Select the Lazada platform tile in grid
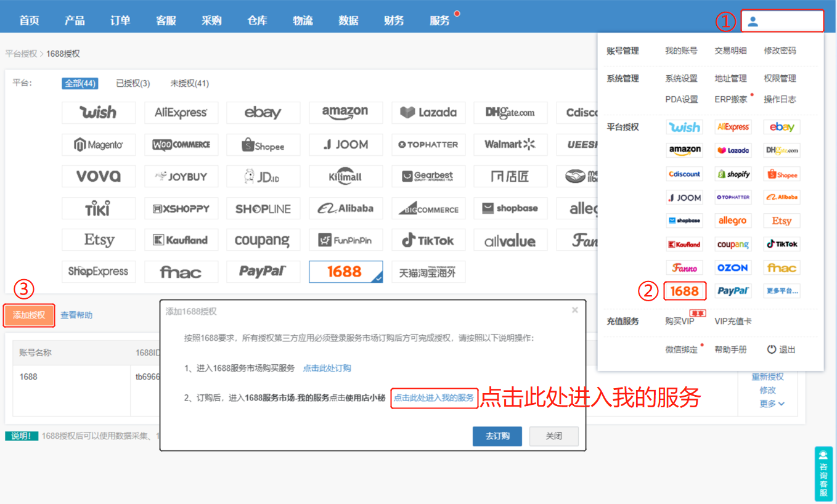Image resolution: width=837 pixels, height=504 pixels. [428, 113]
